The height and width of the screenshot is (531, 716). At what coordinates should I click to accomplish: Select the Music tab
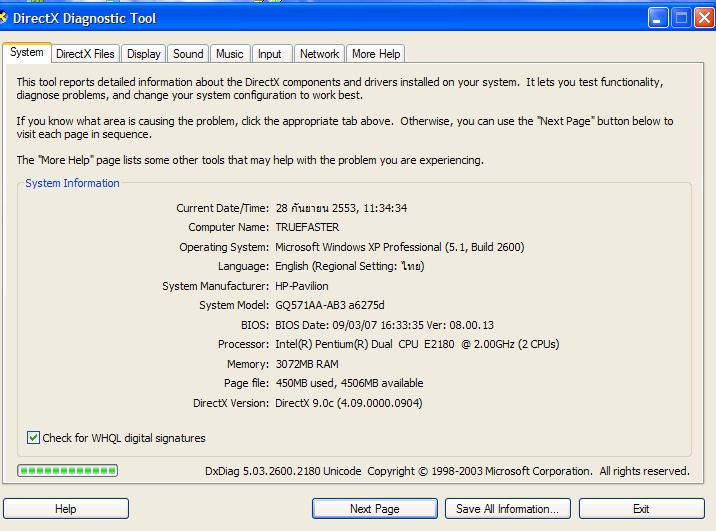[230, 54]
